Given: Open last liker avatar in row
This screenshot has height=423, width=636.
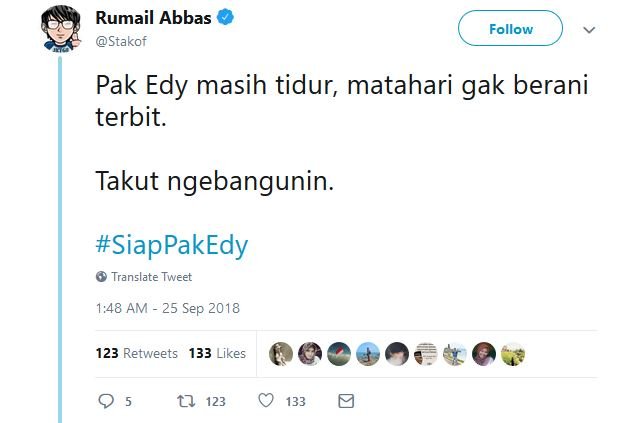Looking at the screenshot, I should [x=513, y=353].
